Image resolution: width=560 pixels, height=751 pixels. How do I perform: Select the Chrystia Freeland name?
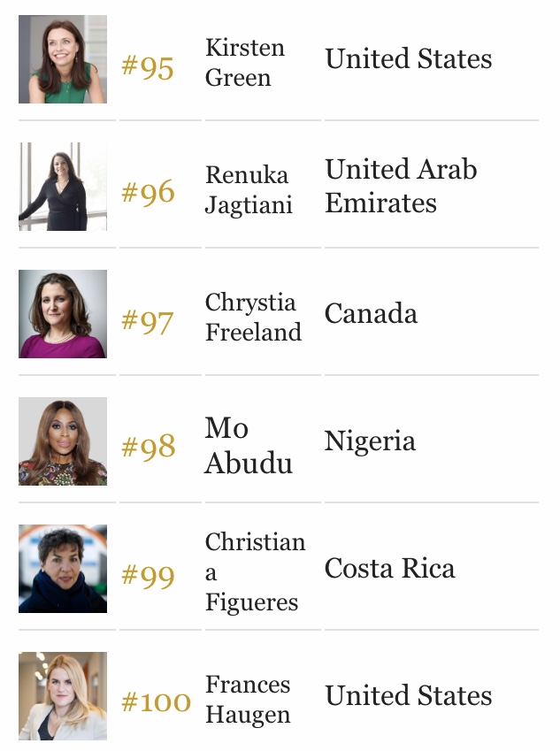pyautogui.click(x=253, y=317)
